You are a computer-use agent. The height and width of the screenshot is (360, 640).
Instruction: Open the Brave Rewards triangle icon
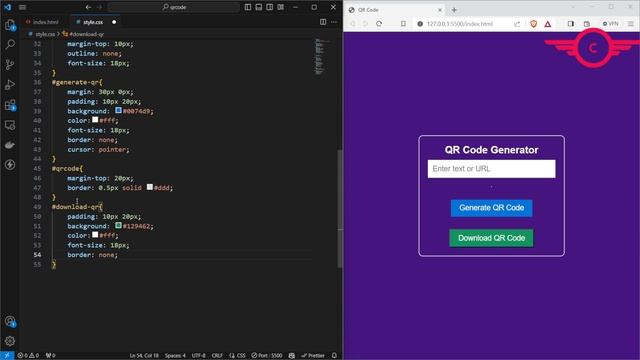[x=548, y=24]
